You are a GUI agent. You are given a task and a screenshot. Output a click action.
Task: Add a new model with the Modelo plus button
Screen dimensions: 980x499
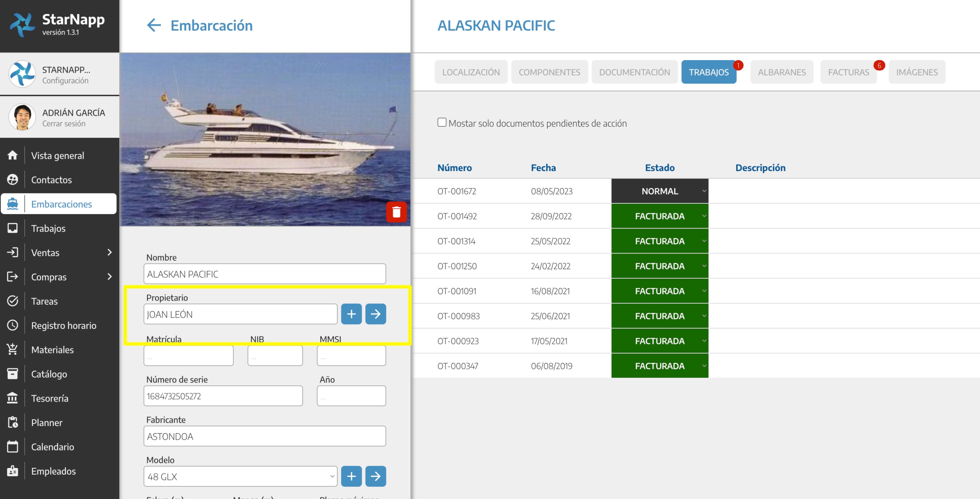tap(351, 476)
